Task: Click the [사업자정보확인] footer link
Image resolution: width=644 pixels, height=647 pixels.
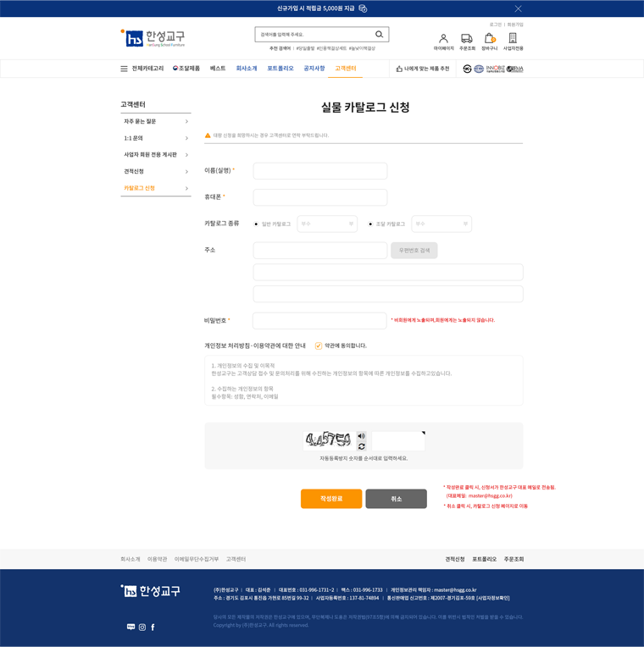Action: [x=493, y=599]
